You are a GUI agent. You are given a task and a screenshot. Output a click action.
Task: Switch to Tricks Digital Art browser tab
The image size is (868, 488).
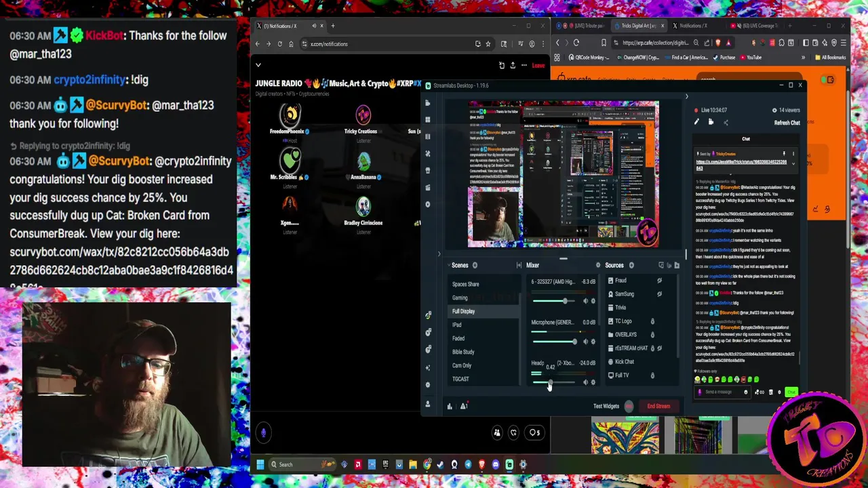[637, 26]
